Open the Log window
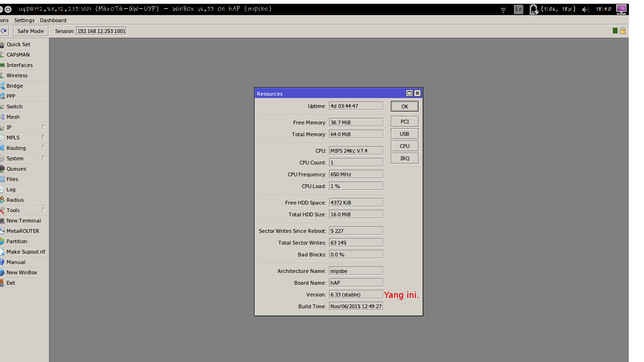Viewport: 644px width, 362px height. pos(24,189)
